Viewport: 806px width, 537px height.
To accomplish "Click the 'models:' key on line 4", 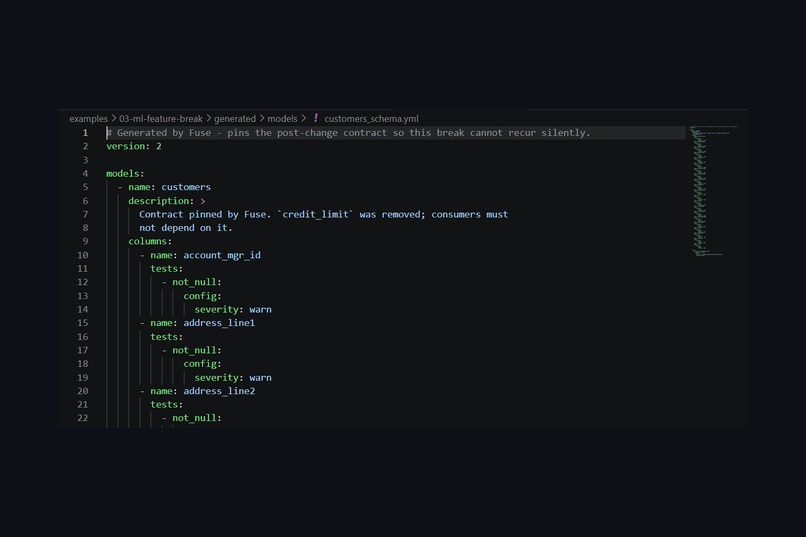I will 125,174.
